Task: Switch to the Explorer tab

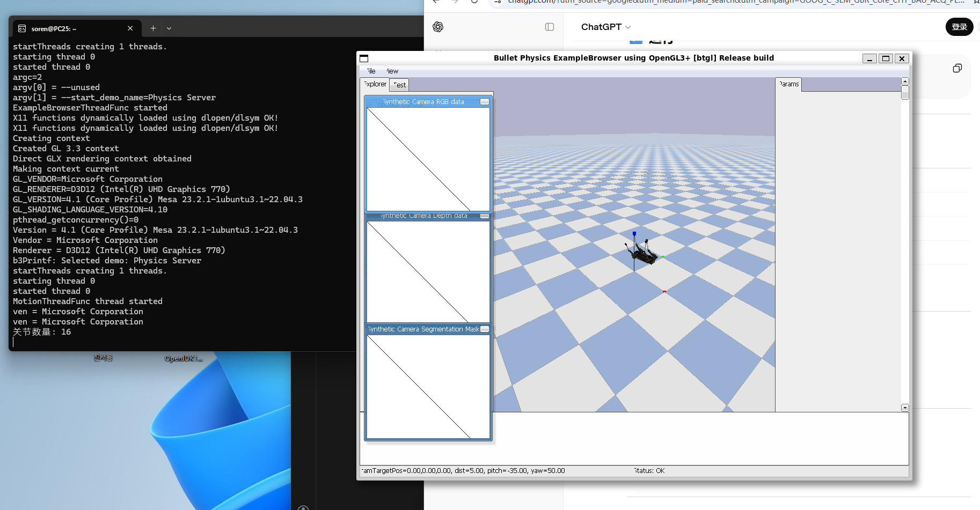Action: pos(375,84)
